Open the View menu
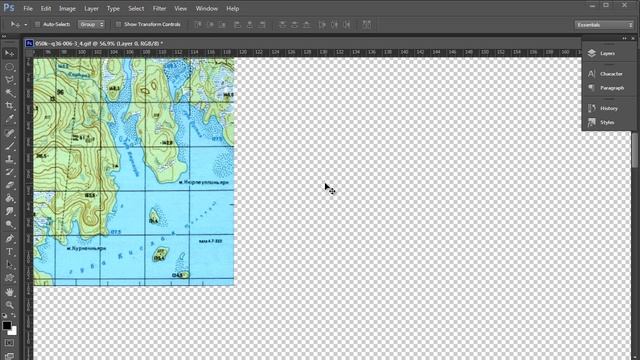Viewport: 640px width, 360px height. (x=180, y=9)
